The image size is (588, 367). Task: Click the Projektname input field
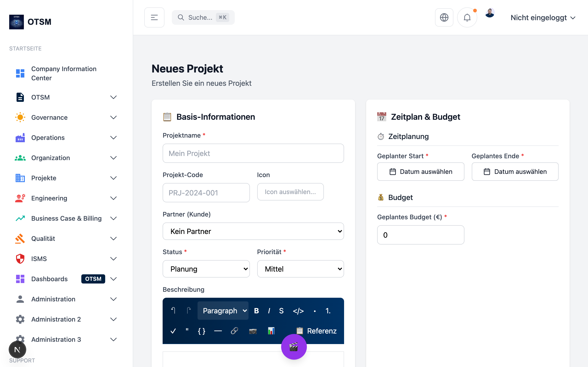point(253,153)
